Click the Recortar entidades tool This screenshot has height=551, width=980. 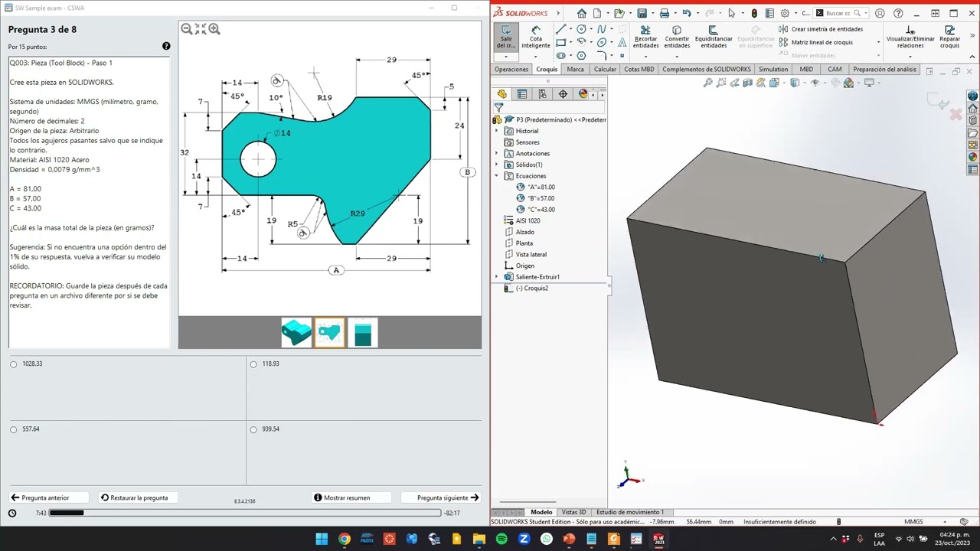645,37
